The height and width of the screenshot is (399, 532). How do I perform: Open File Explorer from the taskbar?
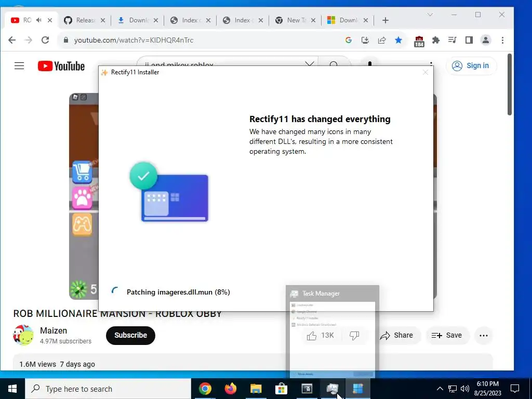pos(256,389)
